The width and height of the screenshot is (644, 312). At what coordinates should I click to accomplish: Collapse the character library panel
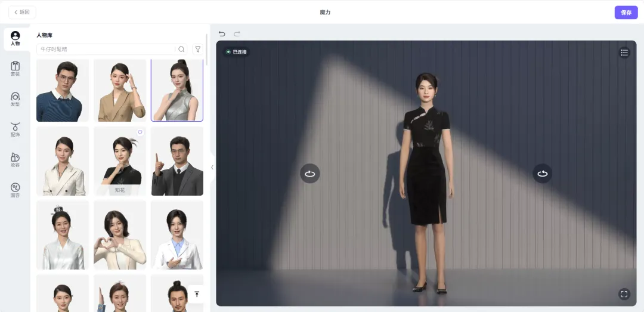tap(212, 167)
